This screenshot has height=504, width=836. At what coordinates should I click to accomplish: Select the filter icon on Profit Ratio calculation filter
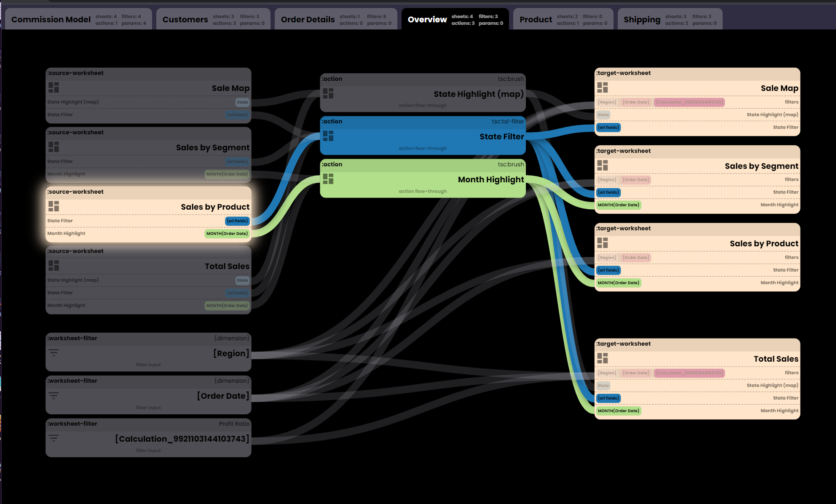click(54, 438)
